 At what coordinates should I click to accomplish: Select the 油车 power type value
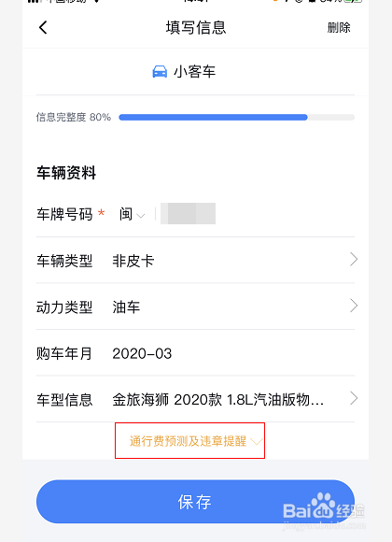point(126,307)
